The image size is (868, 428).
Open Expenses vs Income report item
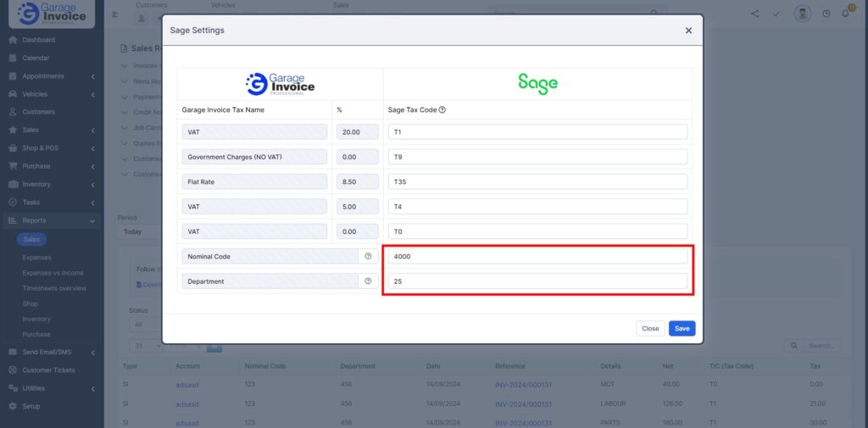(x=53, y=273)
